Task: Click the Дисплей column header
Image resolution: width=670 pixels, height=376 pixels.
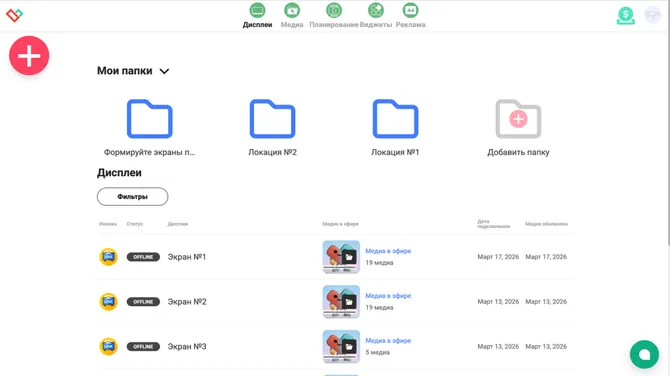Action: (178, 224)
